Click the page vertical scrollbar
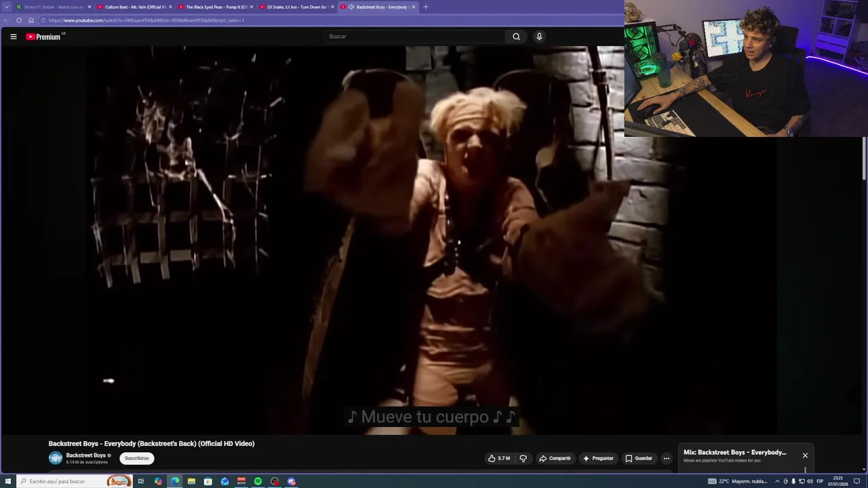Screen dimensions: 868x488 coord(864,159)
